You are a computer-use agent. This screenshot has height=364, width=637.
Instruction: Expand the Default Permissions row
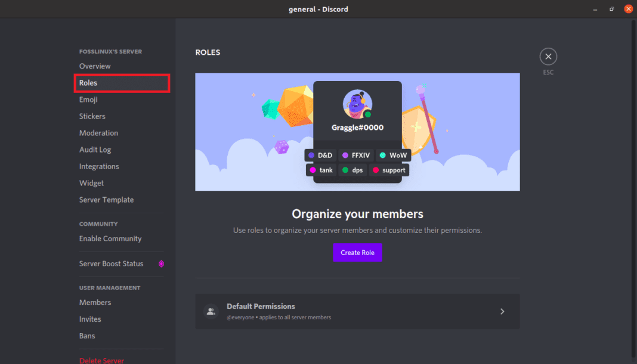point(502,311)
